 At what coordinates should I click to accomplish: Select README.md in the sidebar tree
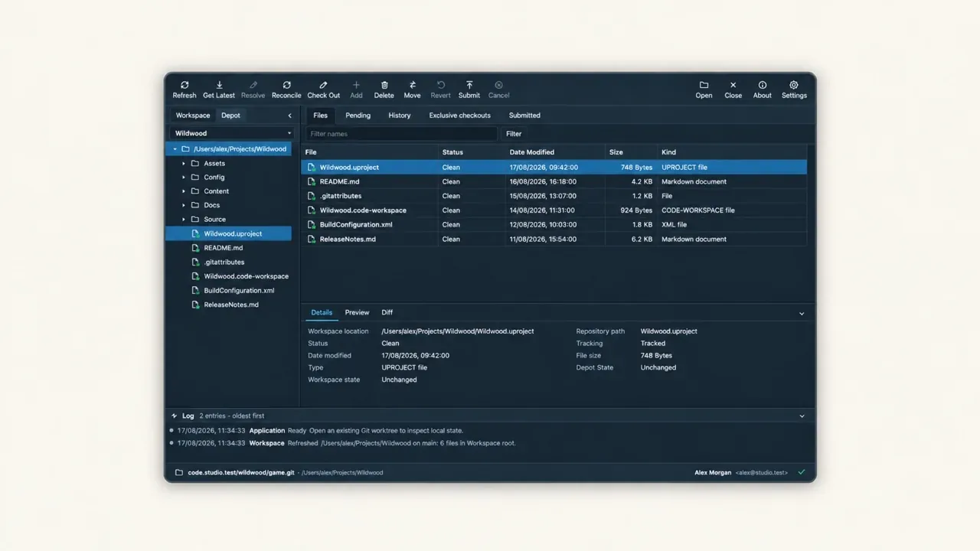228,248
